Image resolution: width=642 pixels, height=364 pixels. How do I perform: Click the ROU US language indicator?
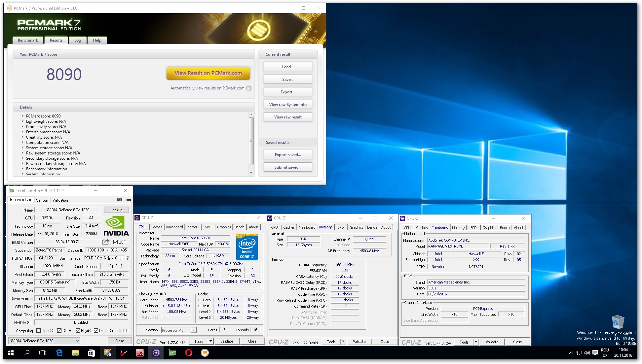point(605,352)
